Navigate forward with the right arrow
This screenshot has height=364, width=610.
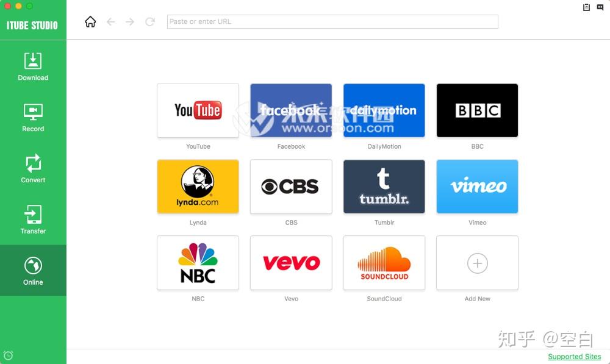pos(130,22)
